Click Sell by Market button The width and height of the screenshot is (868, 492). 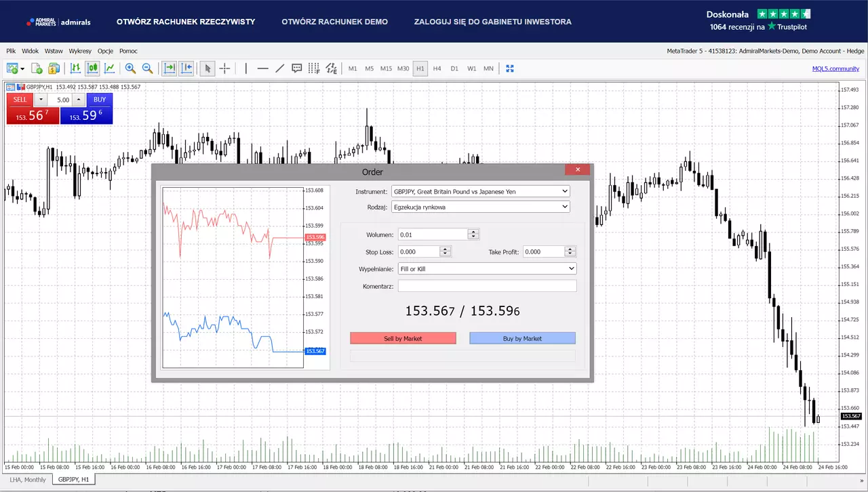pos(403,338)
